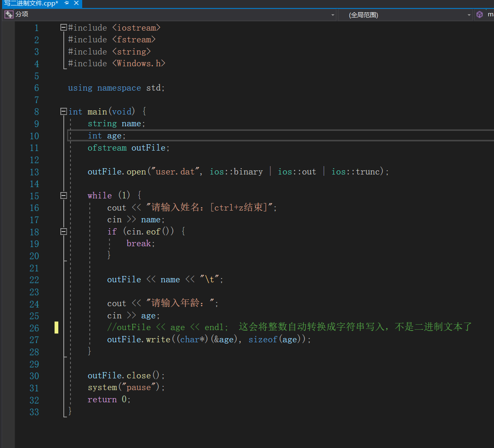Click 'outFile.close' on line 30
The height and width of the screenshot is (448, 494).
pyautogui.click(x=119, y=376)
